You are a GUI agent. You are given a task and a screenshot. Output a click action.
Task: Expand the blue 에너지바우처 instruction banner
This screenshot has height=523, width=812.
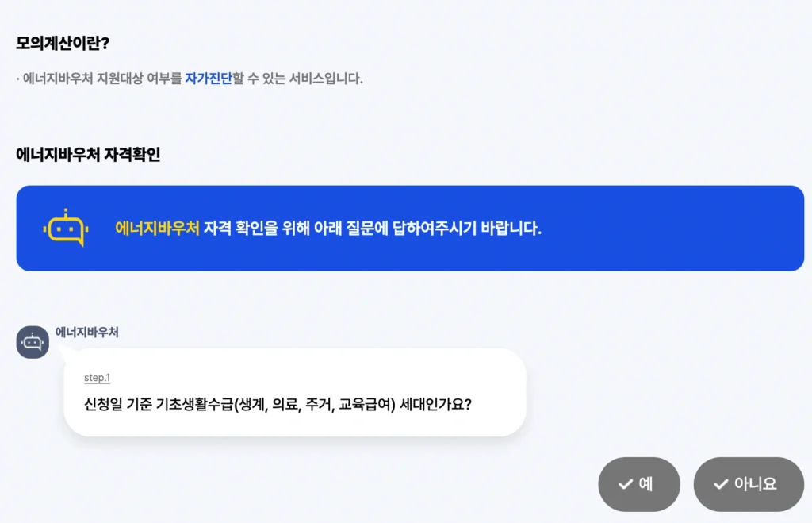406,228
